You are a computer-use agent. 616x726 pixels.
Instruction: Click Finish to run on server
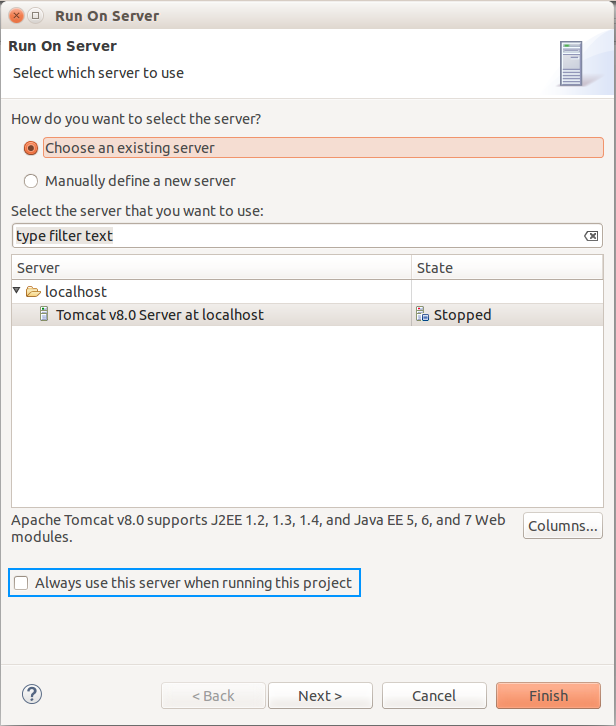coord(548,695)
